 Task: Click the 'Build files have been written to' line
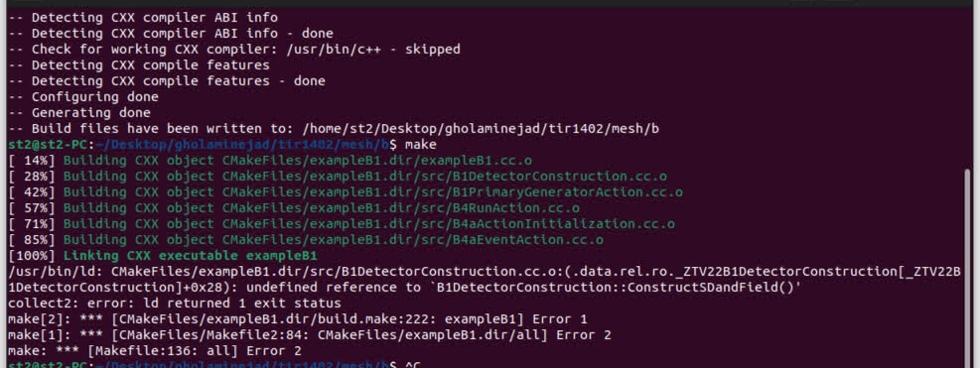click(334, 129)
